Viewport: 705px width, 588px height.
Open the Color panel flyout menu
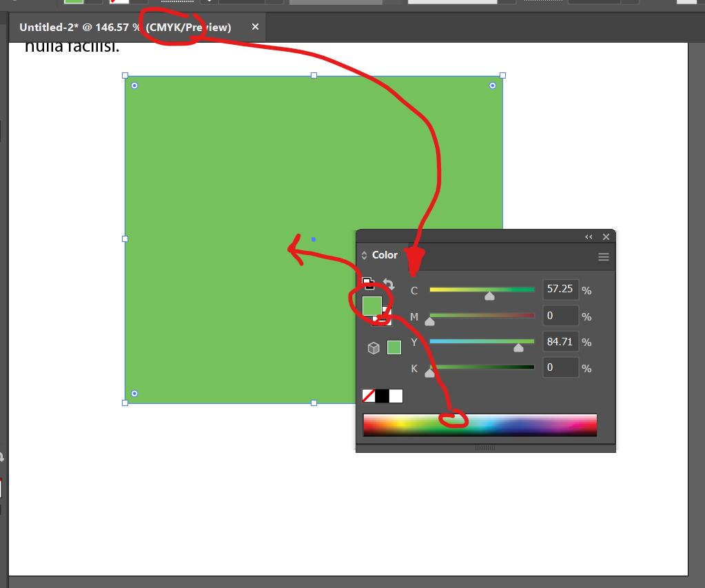point(603,256)
